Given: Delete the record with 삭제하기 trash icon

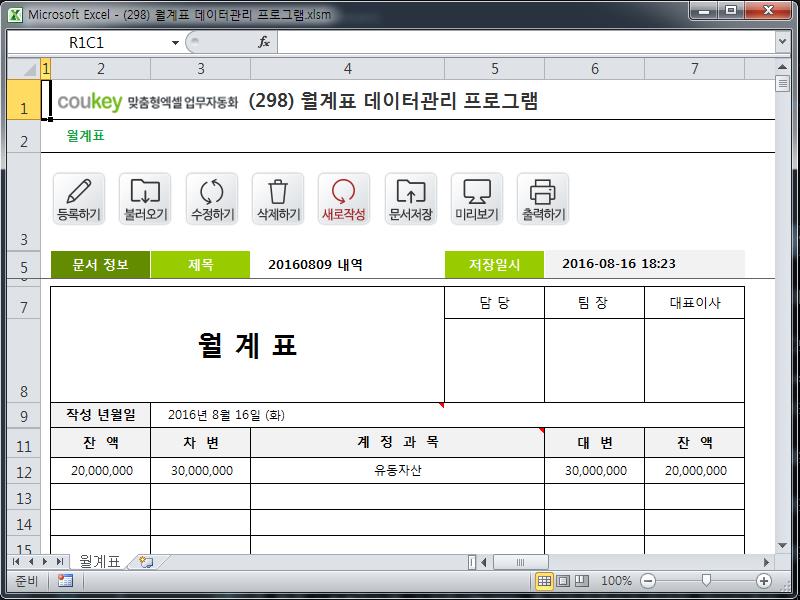Looking at the screenshot, I should pos(278,198).
